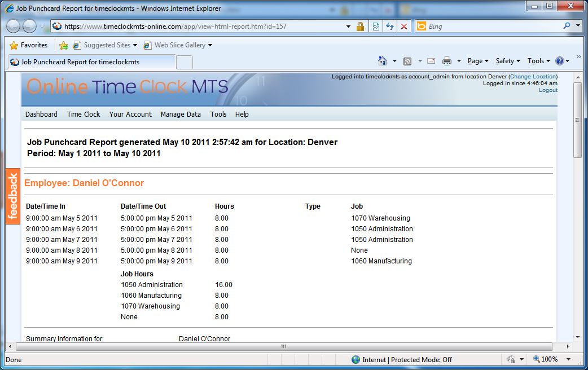Click the vertical scrollbar down arrow
The width and height of the screenshot is (588, 370).
(x=577, y=337)
